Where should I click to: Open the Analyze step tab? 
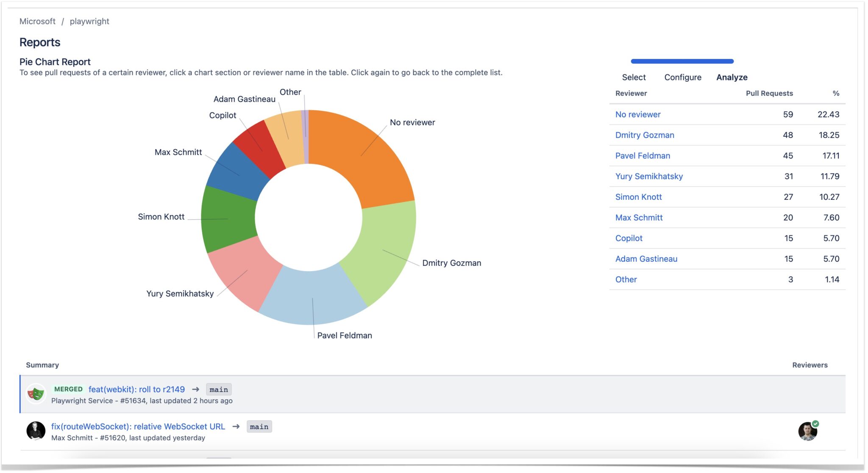coord(732,77)
